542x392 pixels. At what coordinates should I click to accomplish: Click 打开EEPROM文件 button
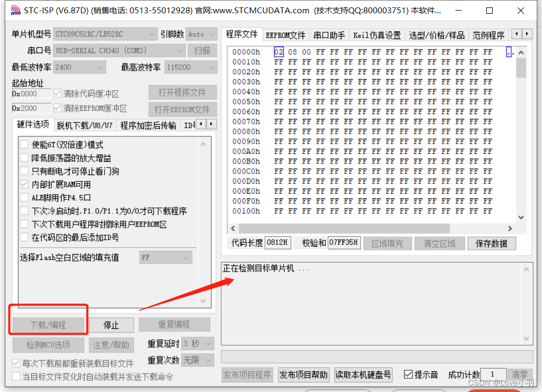[183, 109]
